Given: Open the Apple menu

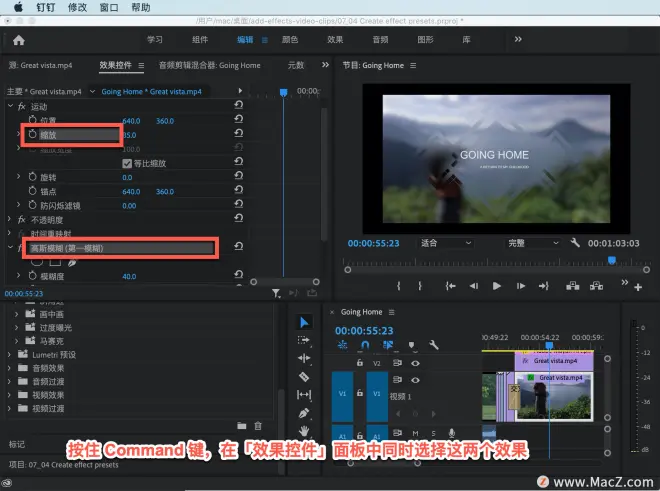Looking at the screenshot, I should pyautogui.click(x=18, y=8).
